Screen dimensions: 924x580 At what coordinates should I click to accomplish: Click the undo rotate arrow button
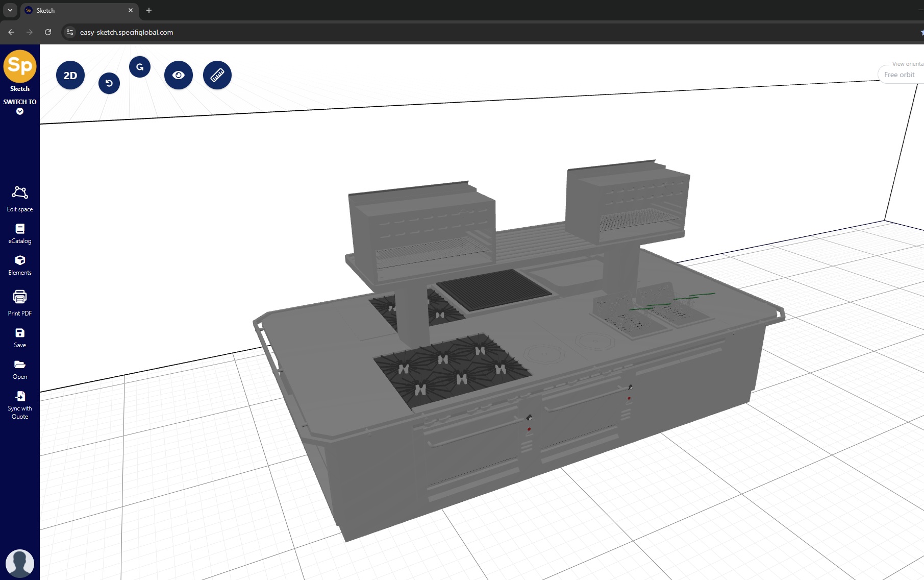(109, 83)
